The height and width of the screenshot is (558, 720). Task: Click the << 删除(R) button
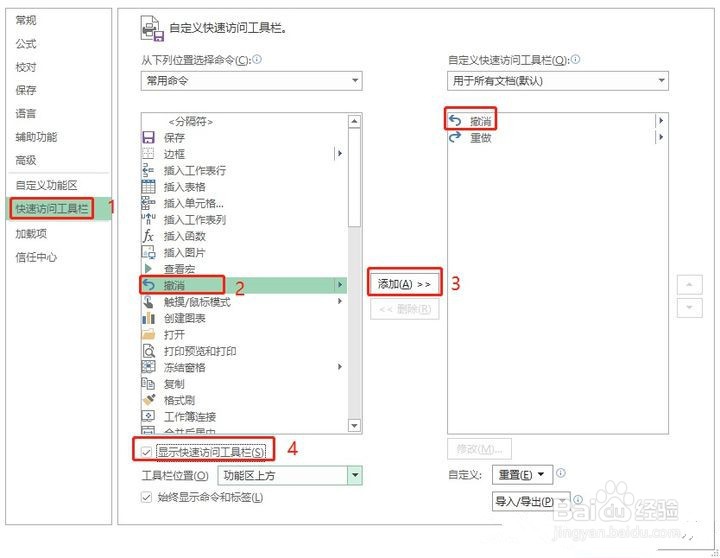pos(405,309)
